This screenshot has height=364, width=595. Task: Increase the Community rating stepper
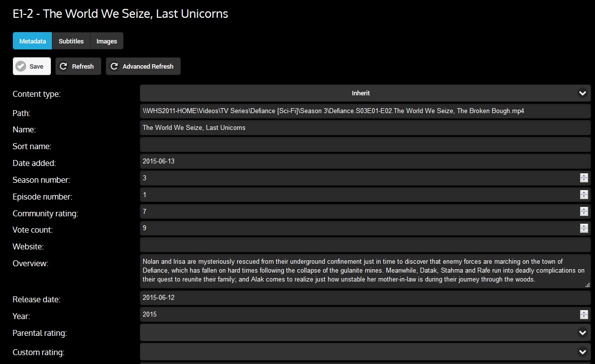click(584, 209)
